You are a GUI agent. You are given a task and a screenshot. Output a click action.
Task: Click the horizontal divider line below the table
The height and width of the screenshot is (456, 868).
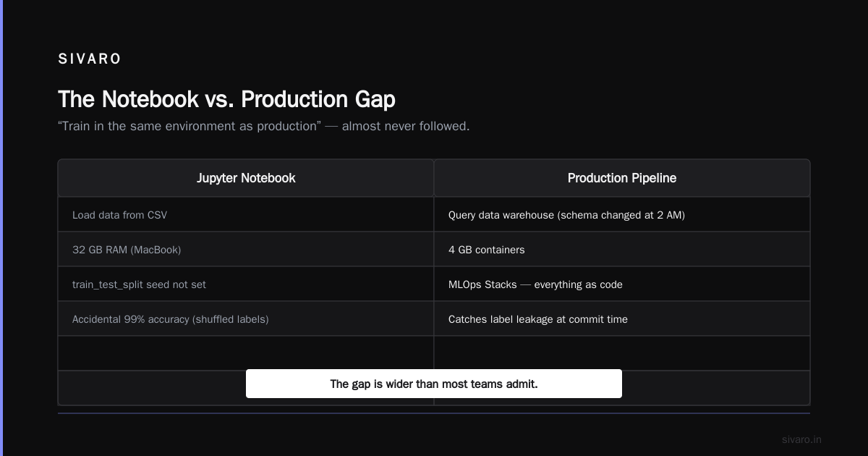[434, 413]
